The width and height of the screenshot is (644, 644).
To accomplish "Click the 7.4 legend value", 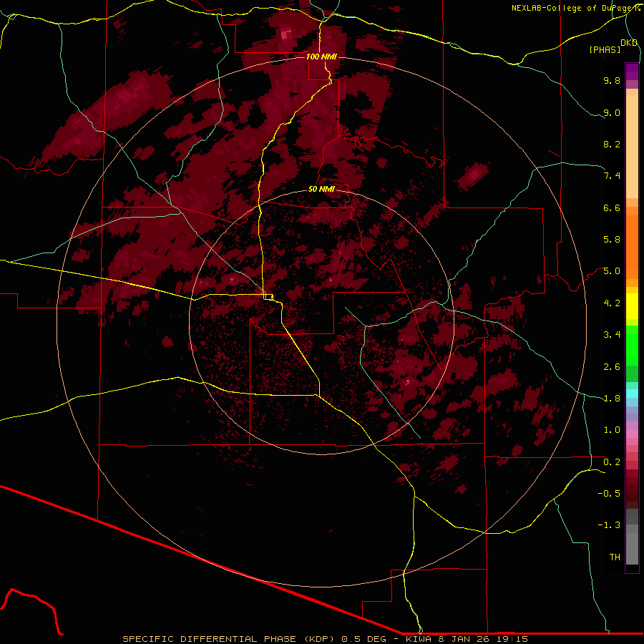I will pyautogui.click(x=612, y=176).
